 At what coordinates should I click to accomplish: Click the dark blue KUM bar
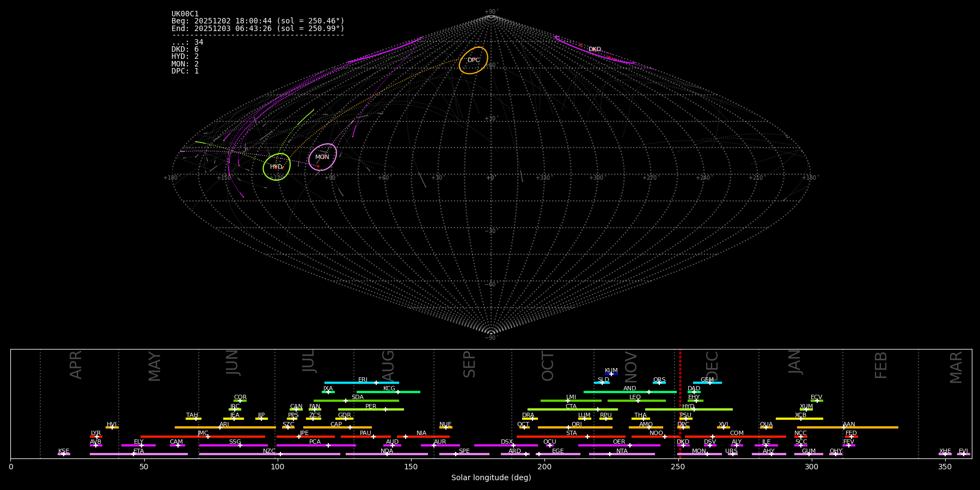(611, 374)
